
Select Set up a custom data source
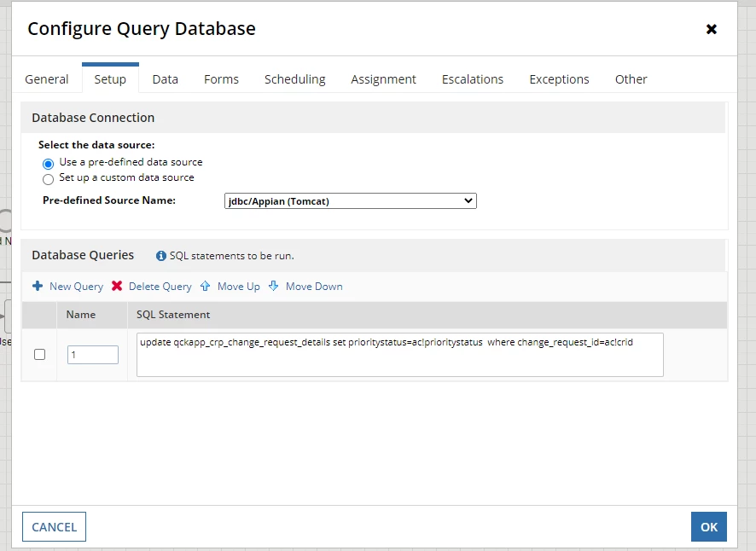[x=48, y=179]
